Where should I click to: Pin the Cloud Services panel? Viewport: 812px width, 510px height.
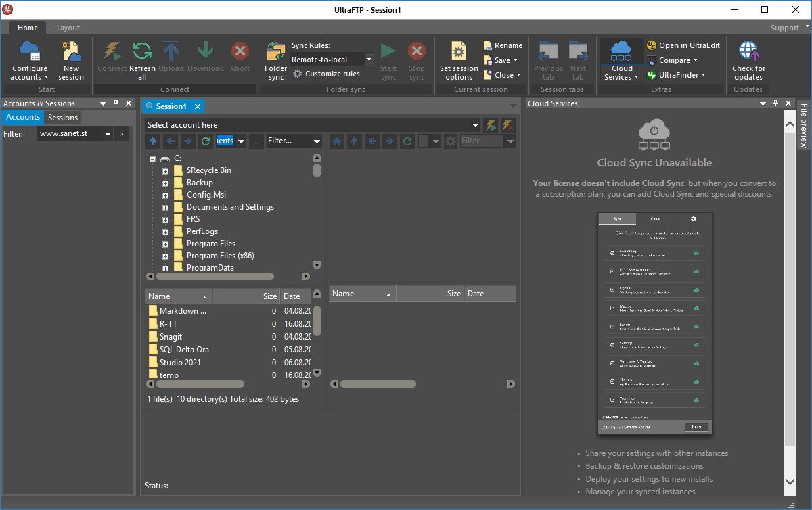(775, 103)
